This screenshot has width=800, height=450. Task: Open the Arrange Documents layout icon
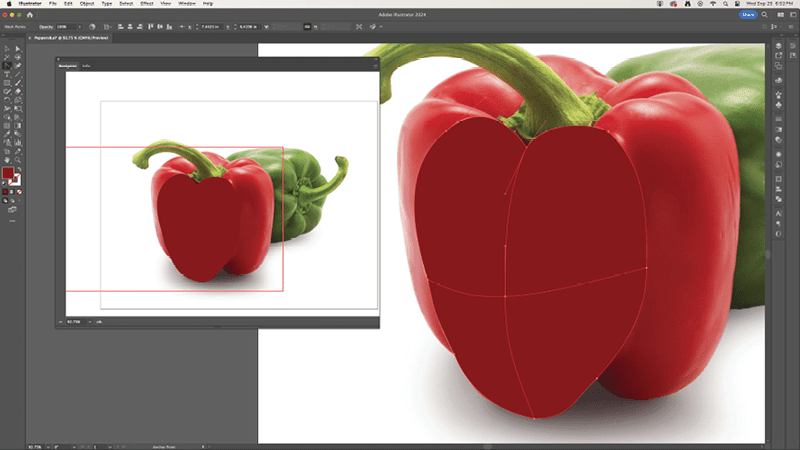coord(781,15)
